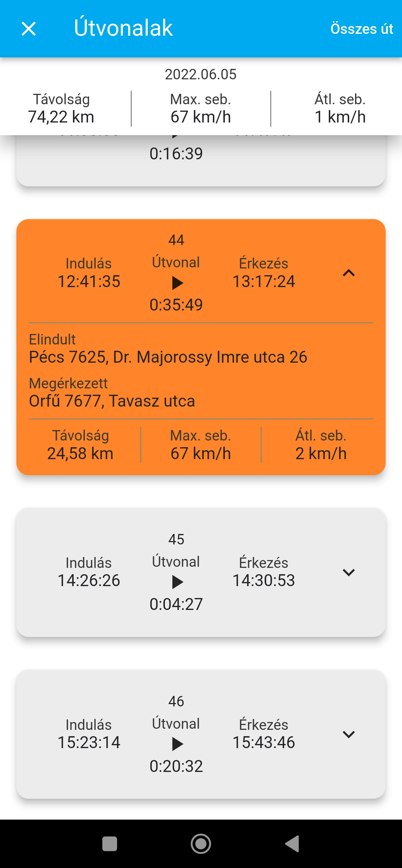Open recent apps with square icon

tap(110, 844)
